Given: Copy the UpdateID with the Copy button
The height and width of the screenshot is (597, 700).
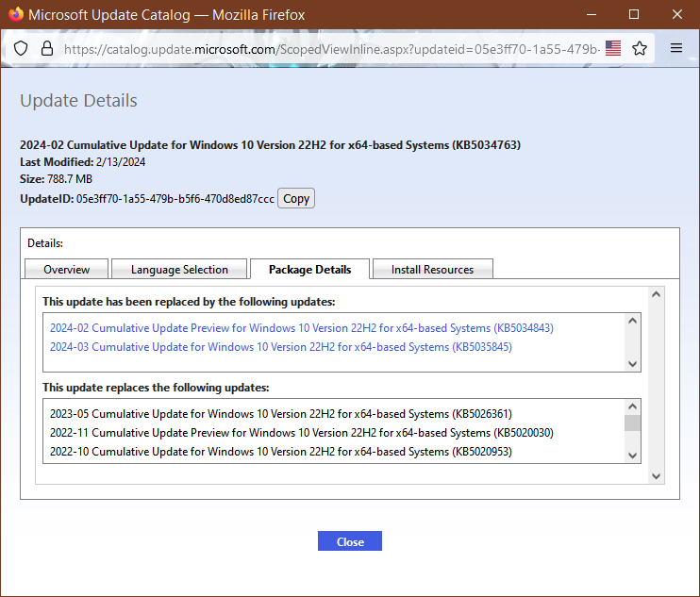Looking at the screenshot, I should click(x=296, y=199).
